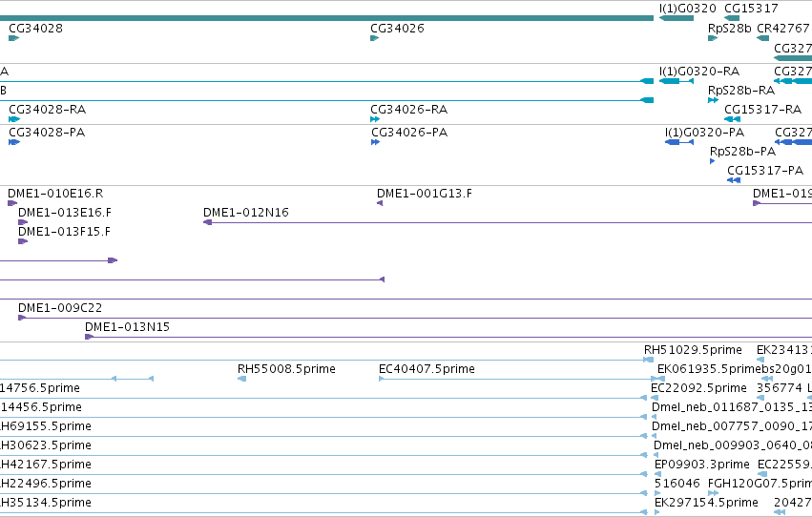Click the DME1-013N15 clone arrowhead
The height and width of the screenshot is (517, 812).
point(89,337)
